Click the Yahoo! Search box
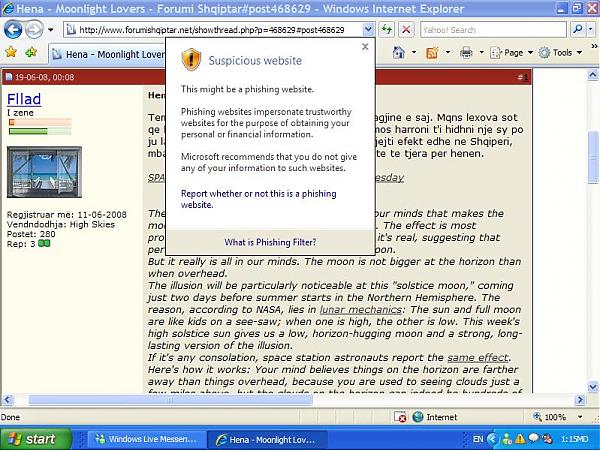The height and width of the screenshot is (451, 600). coord(493,29)
